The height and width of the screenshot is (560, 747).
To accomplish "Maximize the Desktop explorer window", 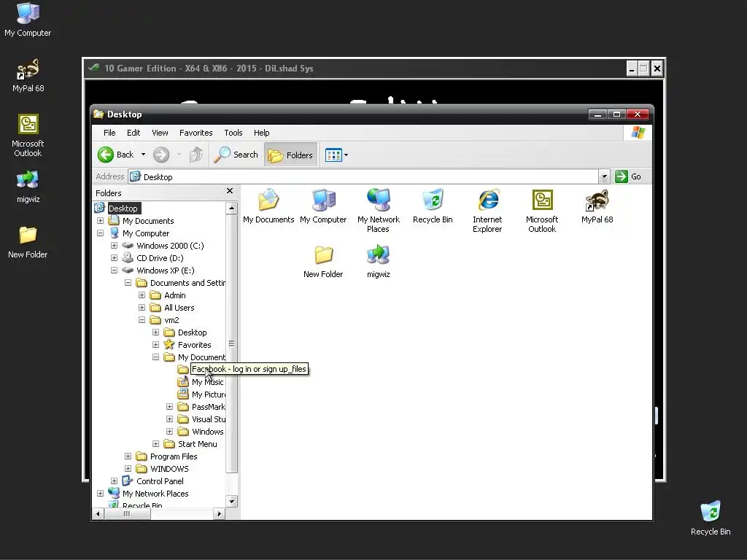I will tap(616, 114).
